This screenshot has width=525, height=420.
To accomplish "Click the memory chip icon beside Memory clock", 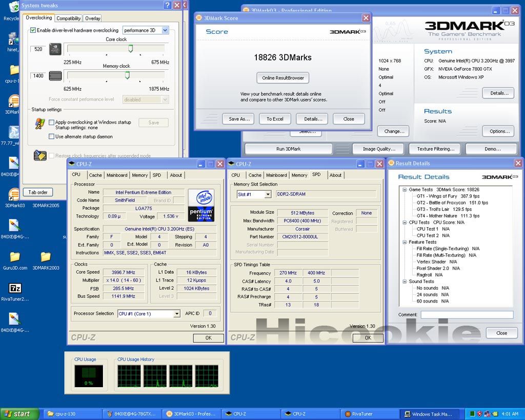I will pyautogui.click(x=55, y=76).
